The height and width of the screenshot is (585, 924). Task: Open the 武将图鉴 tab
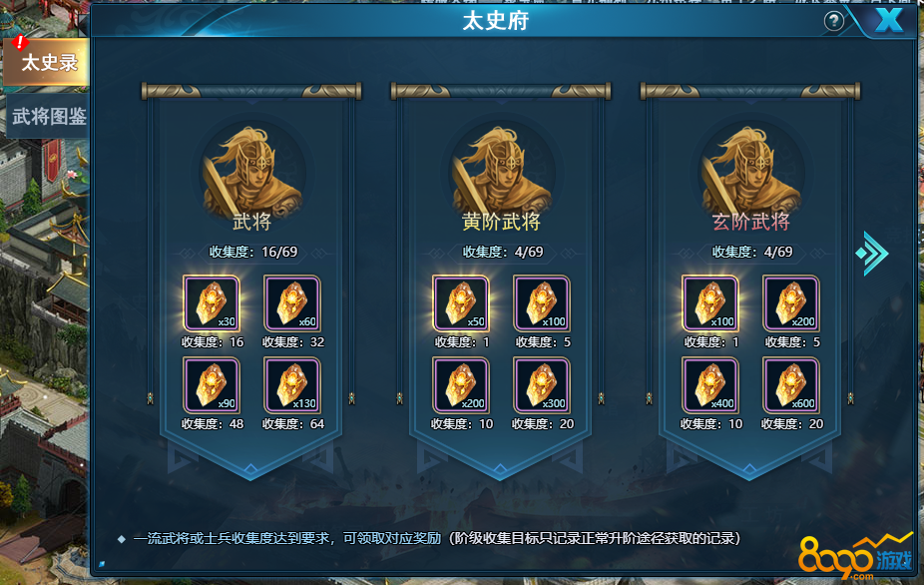coord(48,116)
